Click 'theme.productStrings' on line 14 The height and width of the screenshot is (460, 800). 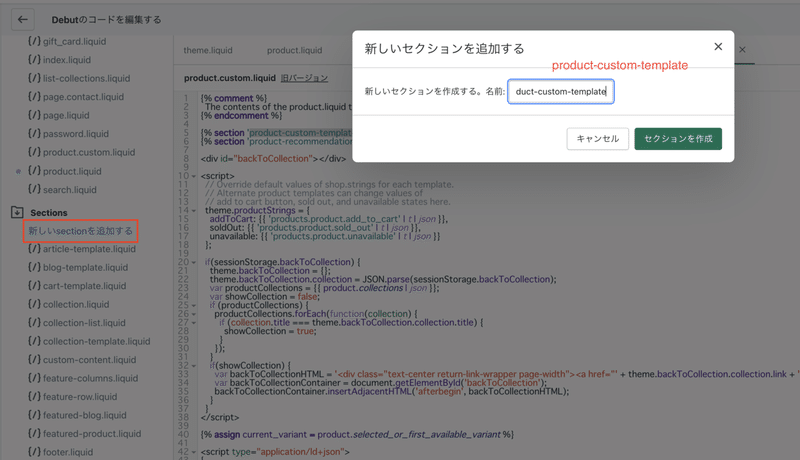(x=250, y=210)
